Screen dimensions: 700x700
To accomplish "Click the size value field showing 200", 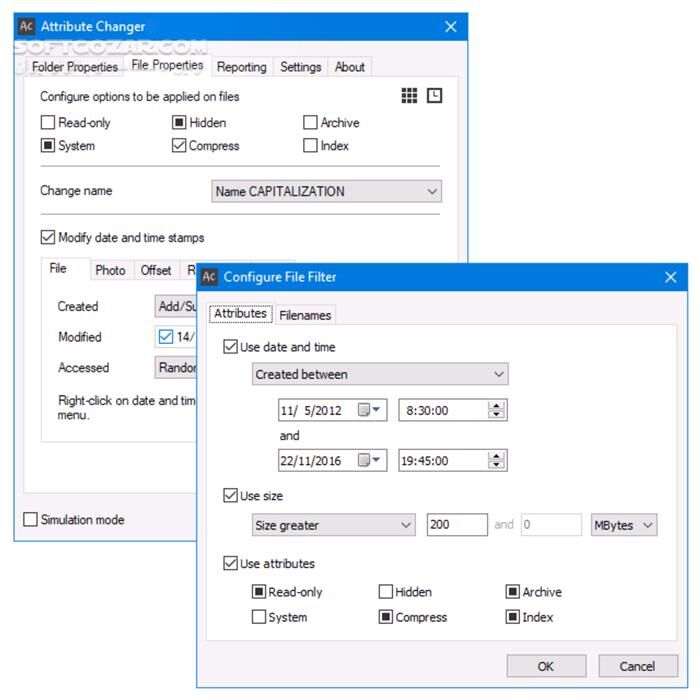I will [456, 525].
